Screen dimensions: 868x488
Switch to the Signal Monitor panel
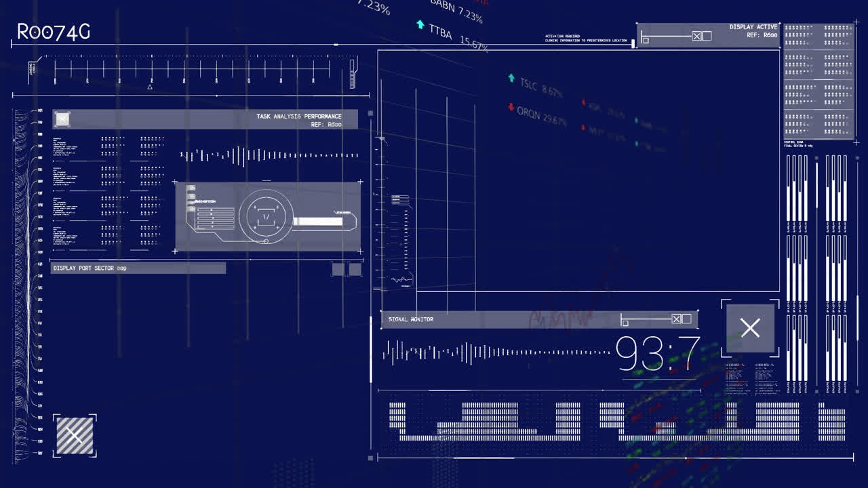[410, 319]
